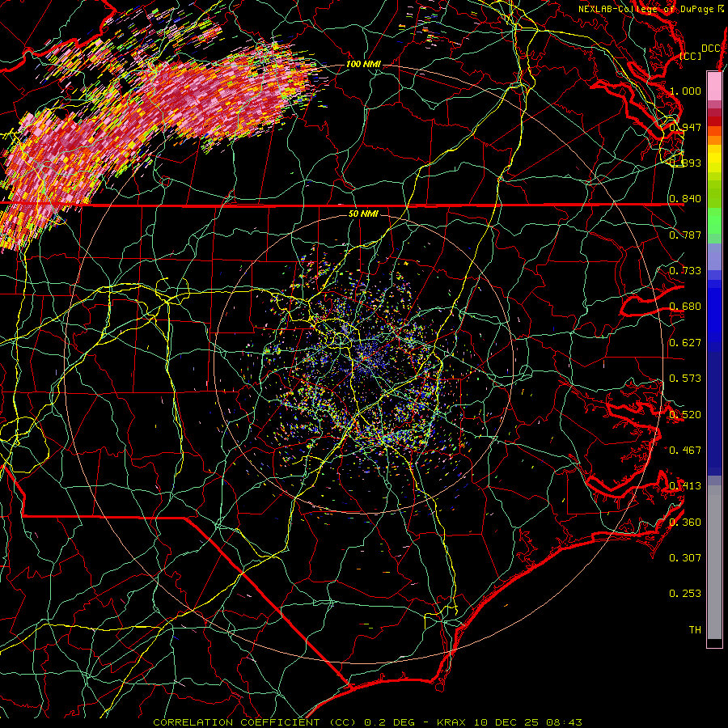This screenshot has width=728, height=728.
Task: Click the 0.413 value on color scale
Action: (685, 486)
